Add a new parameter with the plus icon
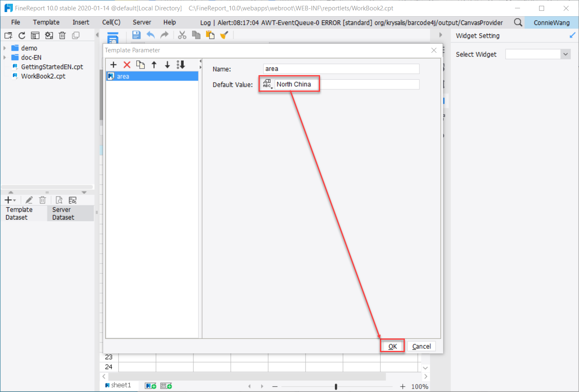Screen dimensions: 579x392 pyautogui.click(x=113, y=64)
